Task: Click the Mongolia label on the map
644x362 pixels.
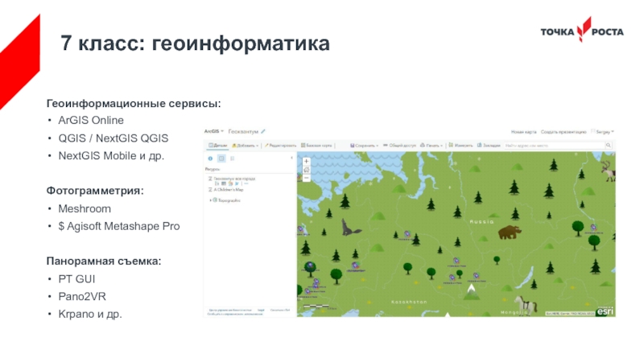Action: tap(514, 312)
